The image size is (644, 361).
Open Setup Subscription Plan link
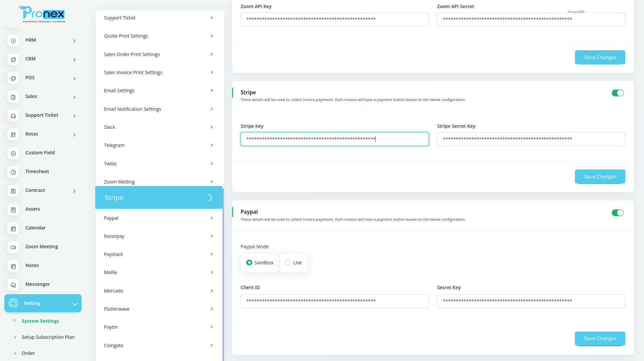pyautogui.click(x=48, y=337)
